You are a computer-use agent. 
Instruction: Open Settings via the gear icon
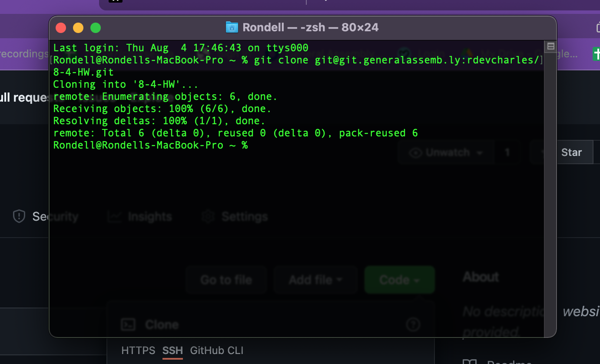pyautogui.click(x=208, y=216)
